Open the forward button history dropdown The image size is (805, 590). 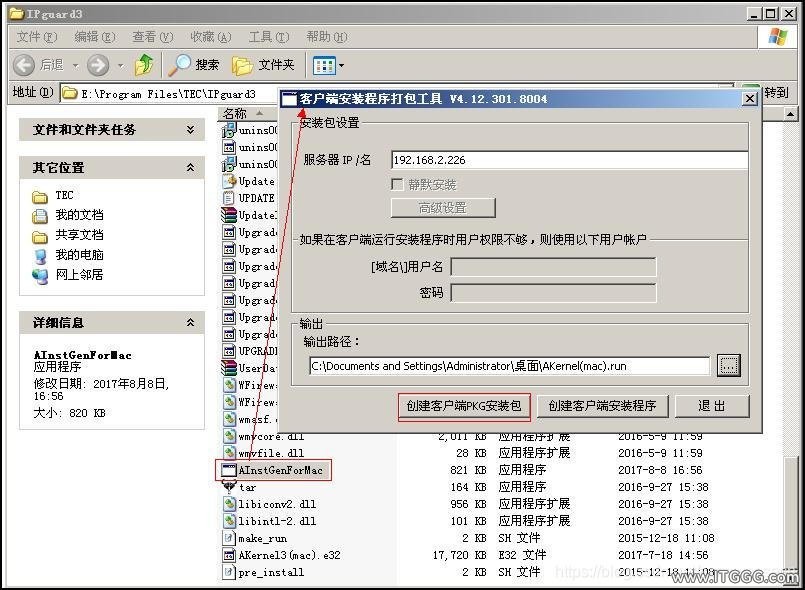click(x=121, y=66)
